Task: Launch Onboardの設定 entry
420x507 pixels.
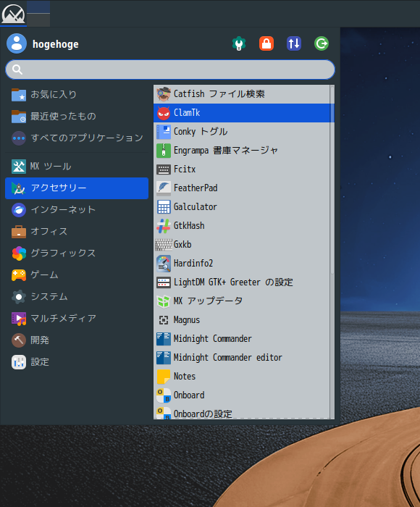Action: 242,414
